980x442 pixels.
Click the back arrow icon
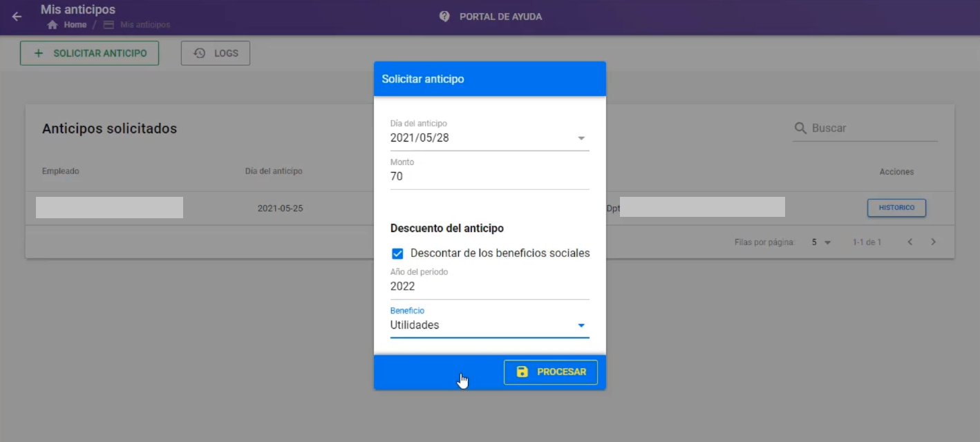(17, 17)
